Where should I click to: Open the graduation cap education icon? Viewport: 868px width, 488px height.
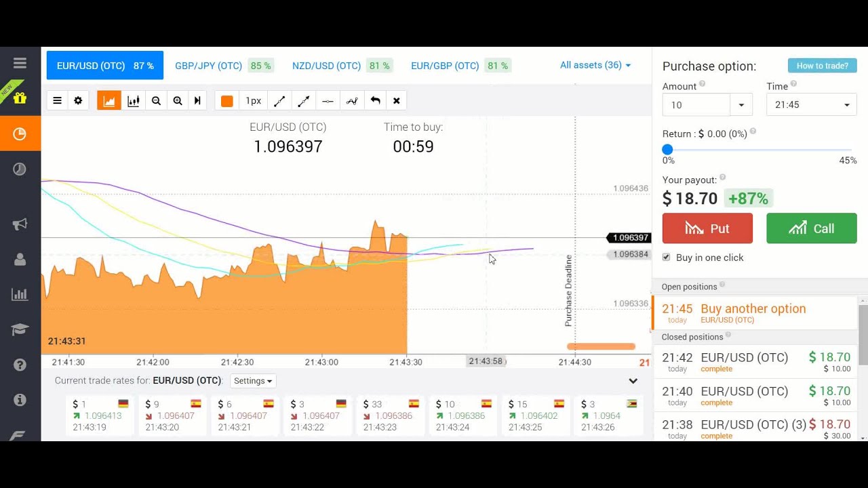pos(20,329)
